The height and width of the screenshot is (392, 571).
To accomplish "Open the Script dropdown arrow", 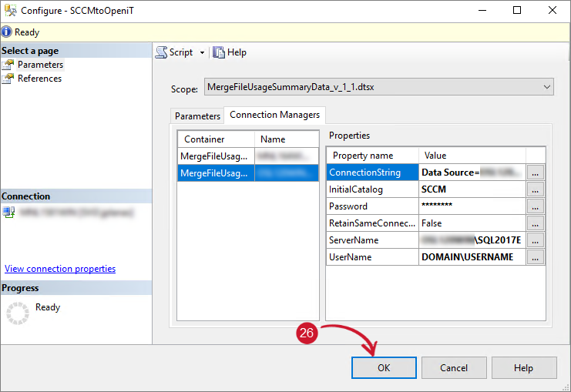I will pos(202,53).
